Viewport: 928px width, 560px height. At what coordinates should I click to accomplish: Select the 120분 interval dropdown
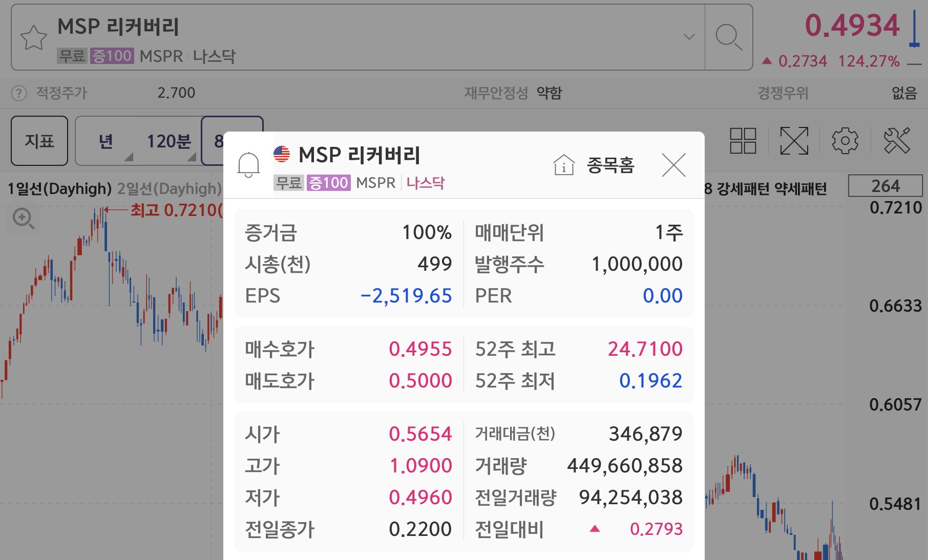click(x=169, y=141)
